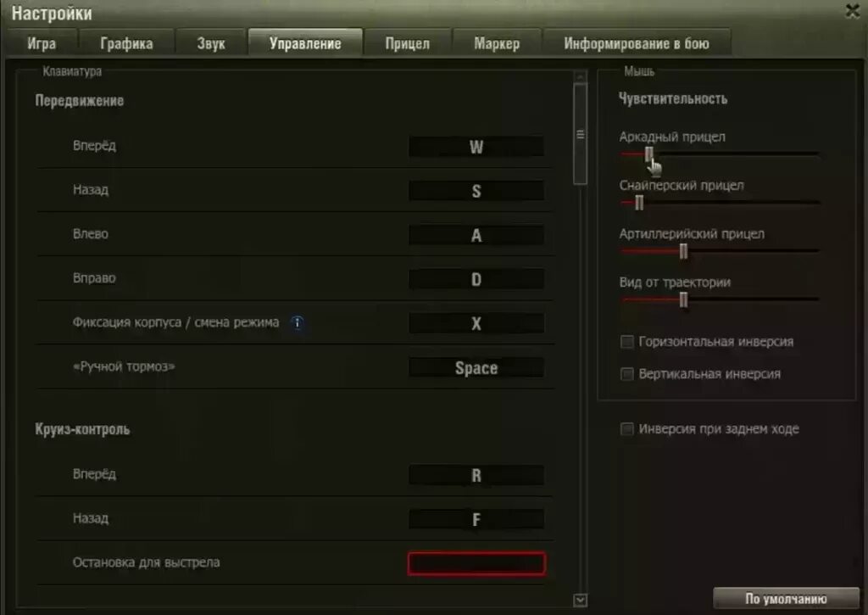Enable Горизонтальная инверсия checkbox
This screenshot has width=868, height=615.
point(626,342)
